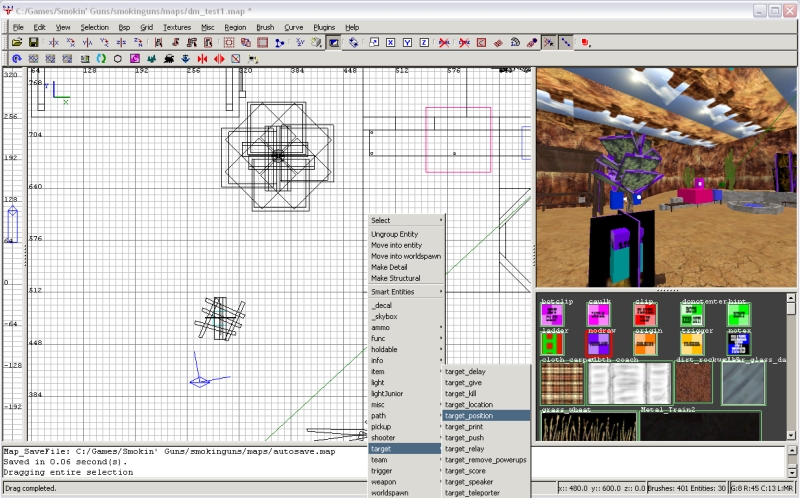
Task: Choose target_position from the target submenu
Action: tap(486, 416)
